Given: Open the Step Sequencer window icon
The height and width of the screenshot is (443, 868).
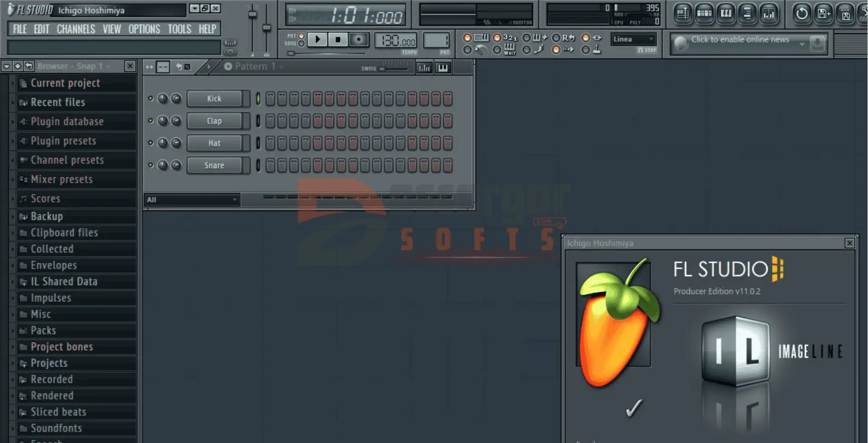Looking at the screenshot, I should click(x=704, y=14).
